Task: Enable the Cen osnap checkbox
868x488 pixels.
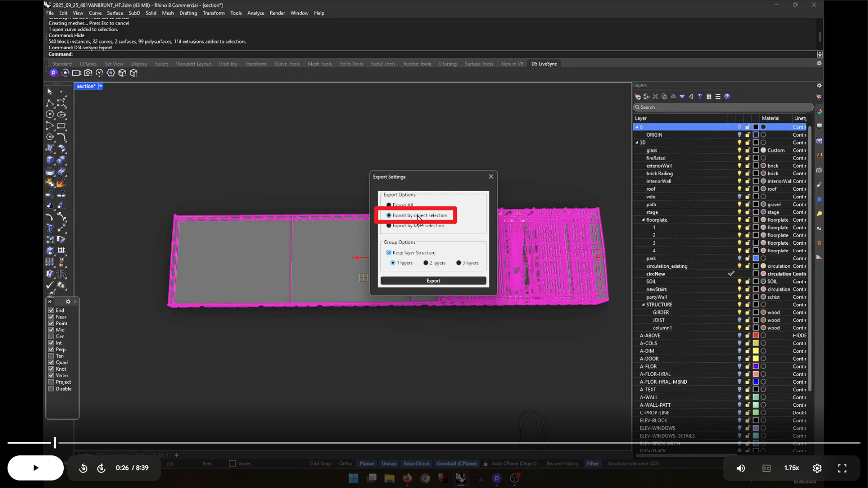Action: click(51, 337)
